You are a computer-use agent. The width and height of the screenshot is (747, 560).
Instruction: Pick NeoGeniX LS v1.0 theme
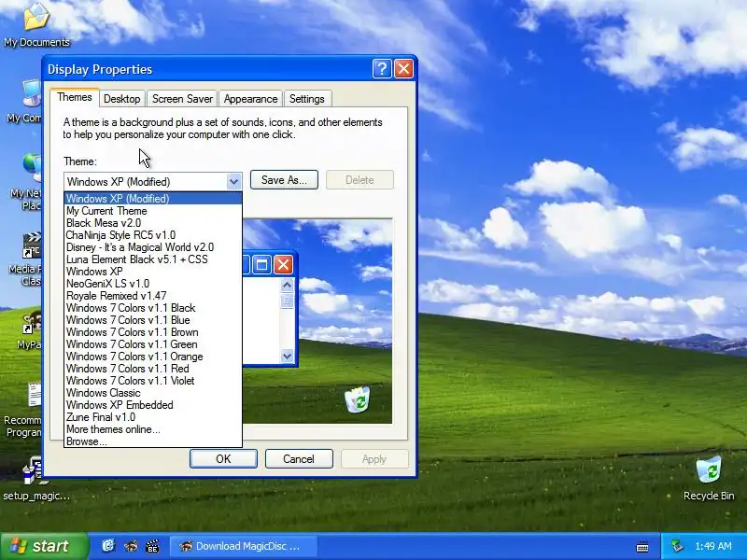153,284
